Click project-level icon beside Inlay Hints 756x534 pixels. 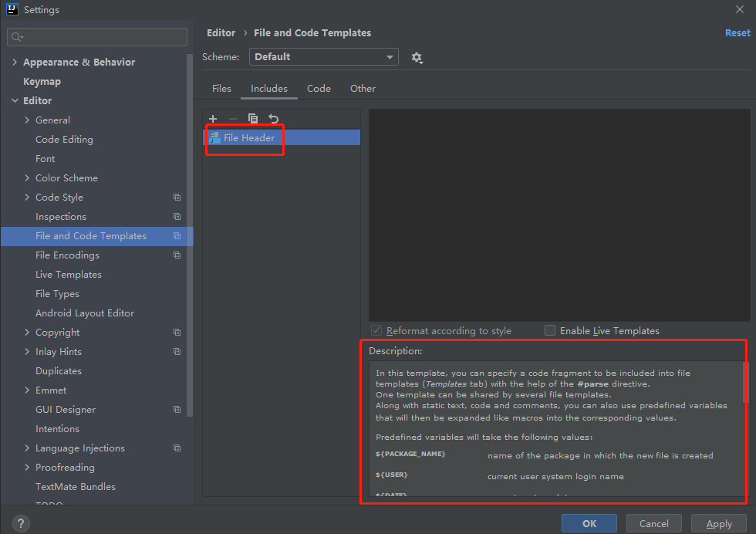[x=177, y=352]
